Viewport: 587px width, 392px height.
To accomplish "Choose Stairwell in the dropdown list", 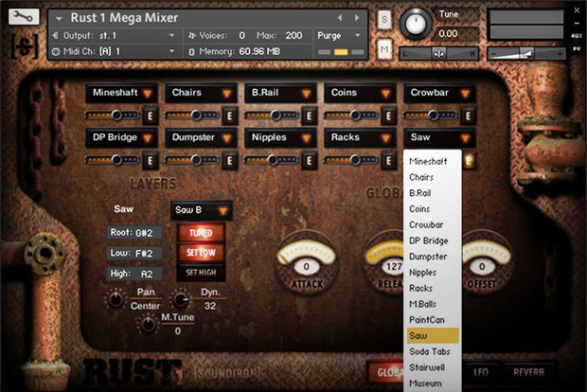I will pyautogui.click(x=433, y=367).
